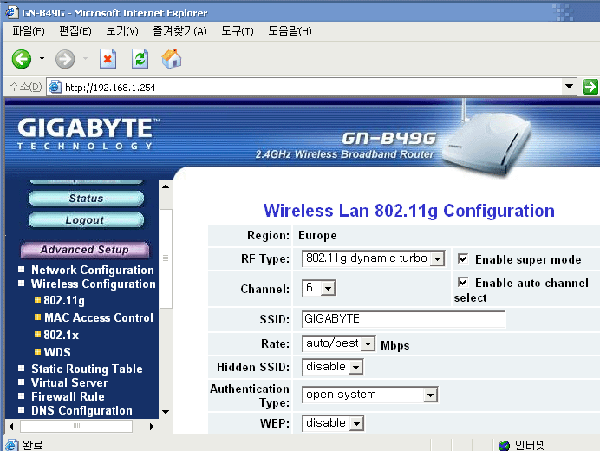Click the green Back arrow button

[x=21, y=59]
